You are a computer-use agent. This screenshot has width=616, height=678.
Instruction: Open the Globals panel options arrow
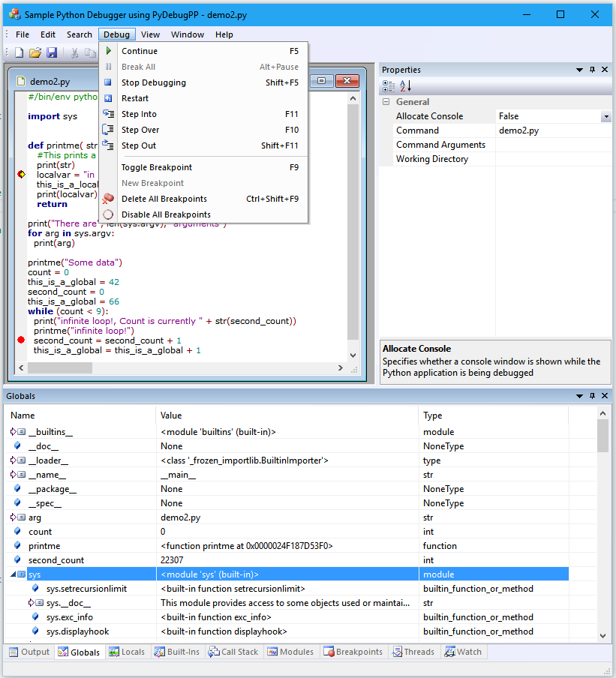(579, 396)
